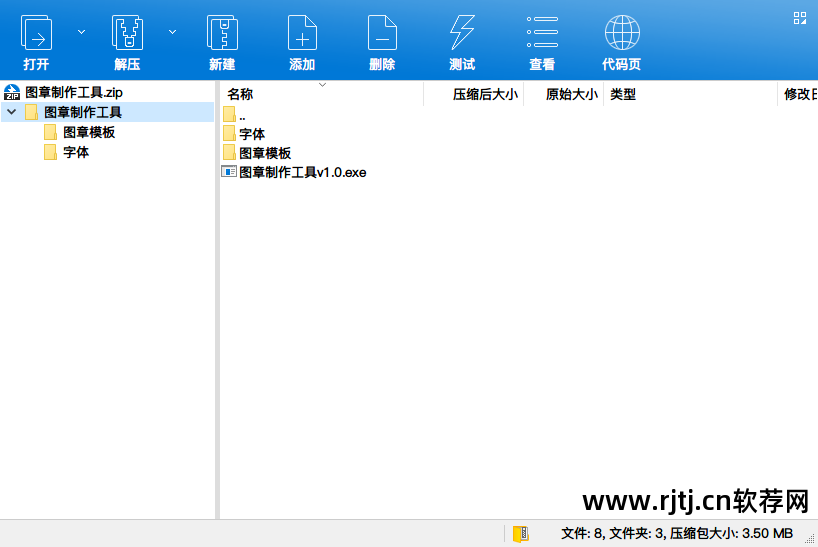
Task: Click the grid layout icon at top right
Action: 800,18
